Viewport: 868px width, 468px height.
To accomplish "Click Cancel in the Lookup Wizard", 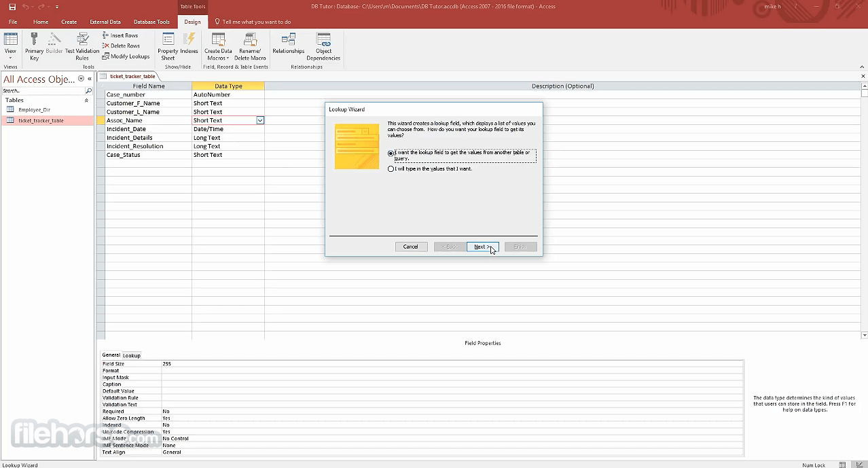I will tap(411, 247).
